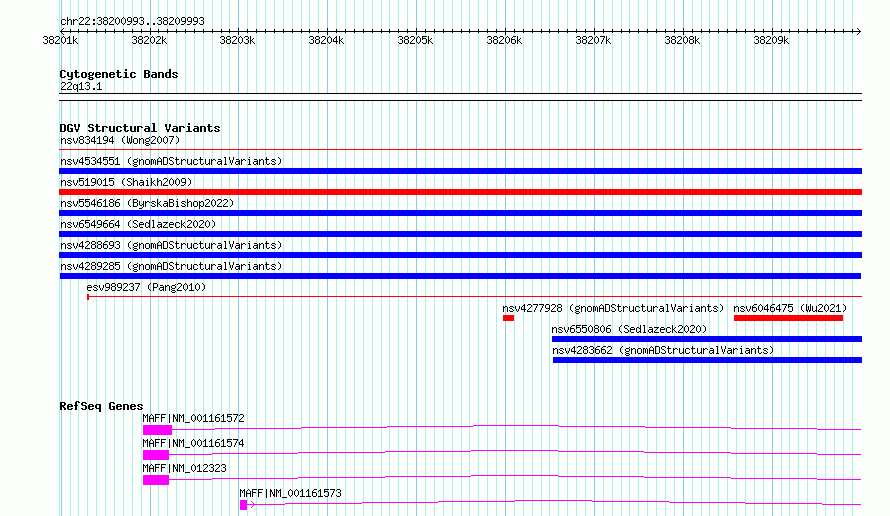Click the nsv6046475 (Wu2021) label text
The image size is (890, 516).
point(790,308)
